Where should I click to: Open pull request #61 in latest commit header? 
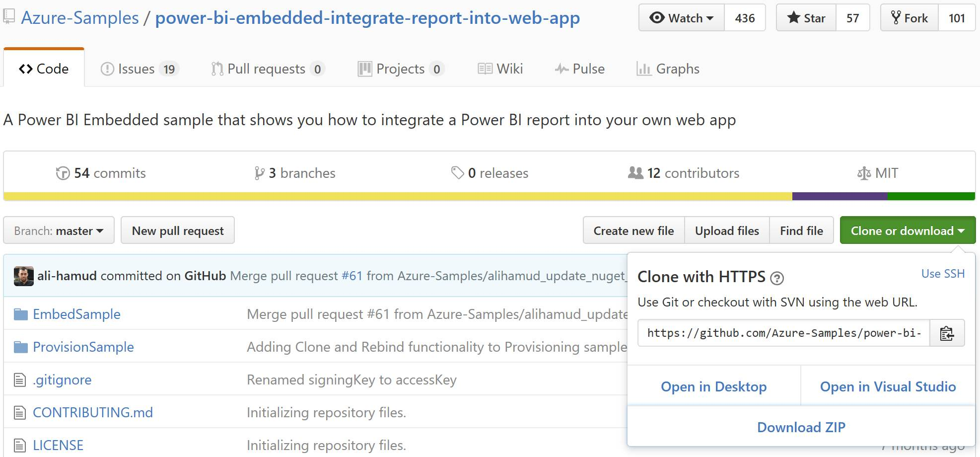pyautogui.click(x=352, y=276)
